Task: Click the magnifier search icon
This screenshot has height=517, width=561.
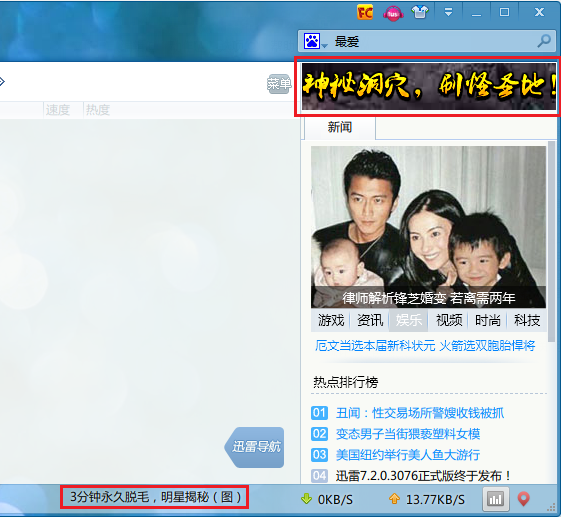Action: click(x=544, y=41)
